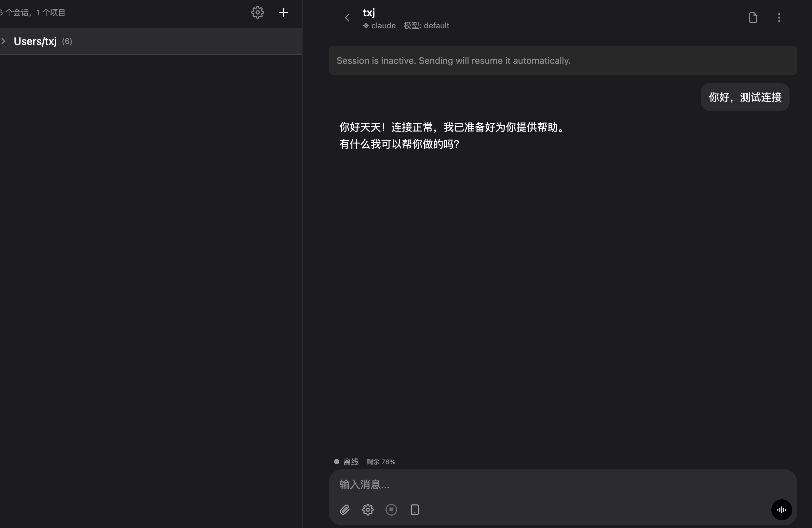This screenshot has height=528, width=812.
Task: Open the three-dot more options menu
Action: tap(779, 18)
